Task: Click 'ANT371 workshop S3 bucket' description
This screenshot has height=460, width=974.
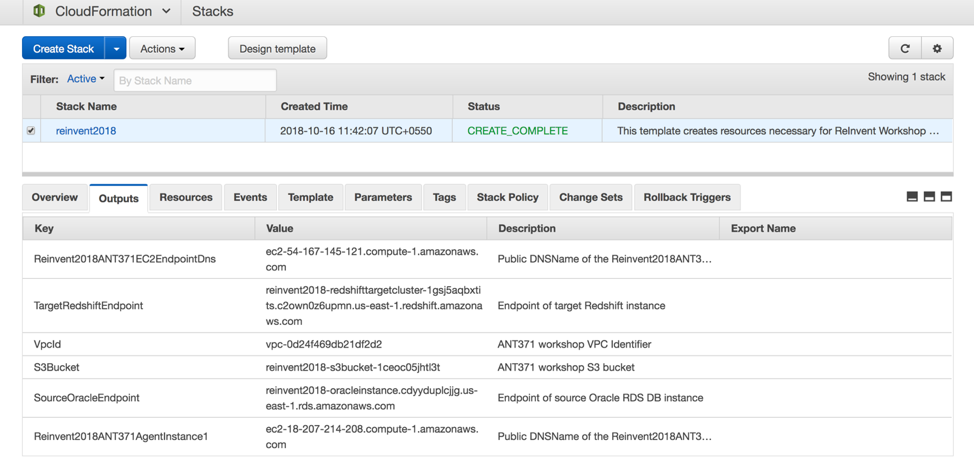Action: point(567,367)
